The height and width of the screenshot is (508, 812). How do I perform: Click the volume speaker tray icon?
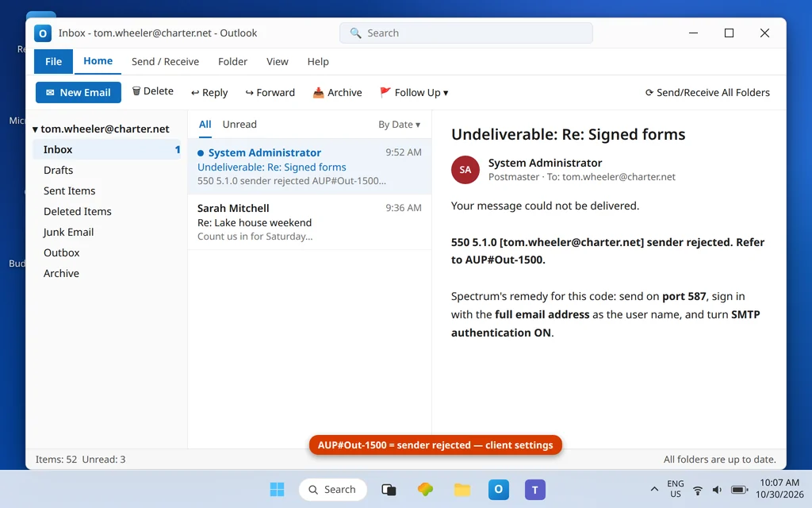pyautogui.click(x=717, y=489)
